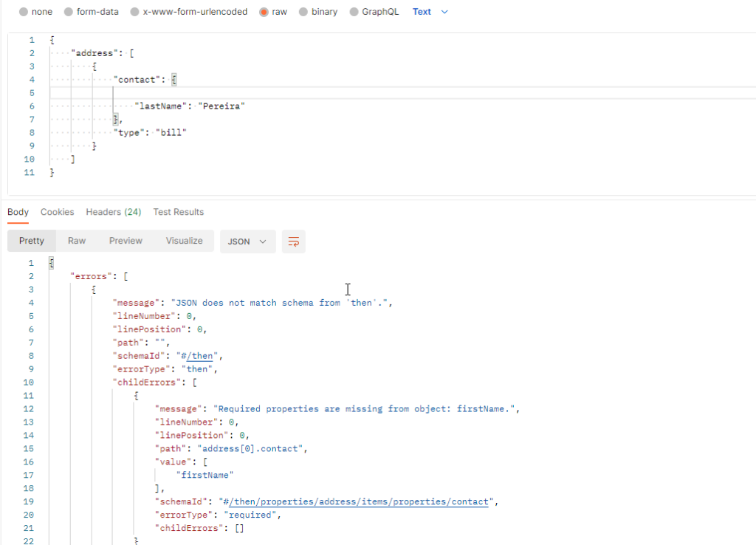
Task: Choose the binary body option
Action: click(303, 12)
